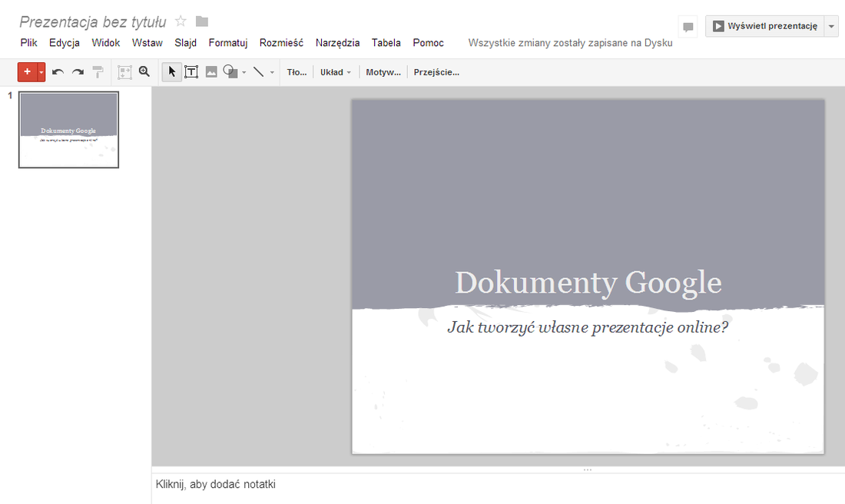The width and height of the screenshot is (845, 504).
Task: Expand the shapes dropdown arrow
Action: (244, 72)
